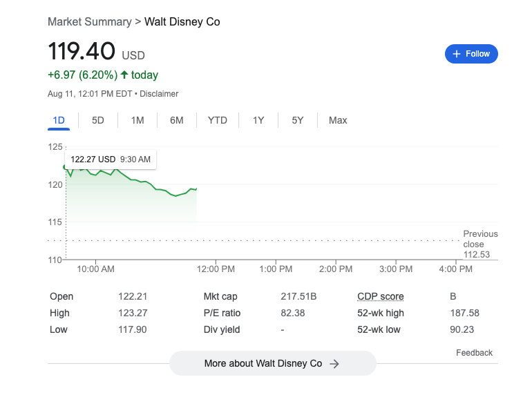Viewport: 532px width, 395px height.
Task: Click the plus icon on Follow button
Action: pos(456,54)
